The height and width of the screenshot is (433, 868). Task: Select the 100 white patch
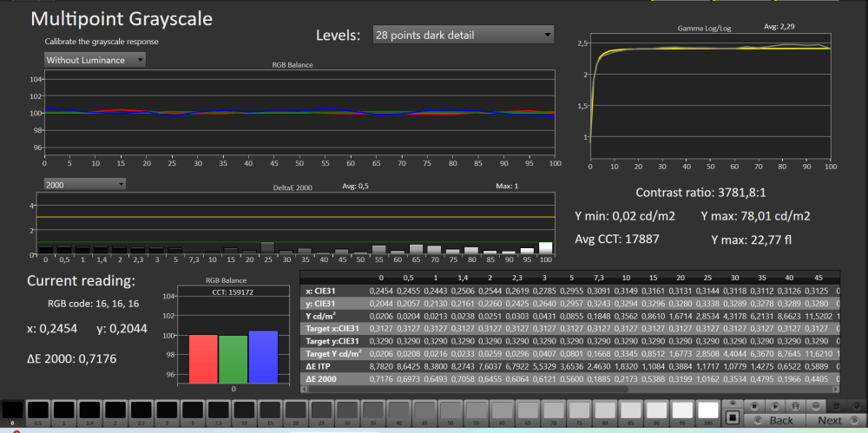pyautogui.click(x=708, y=414)
